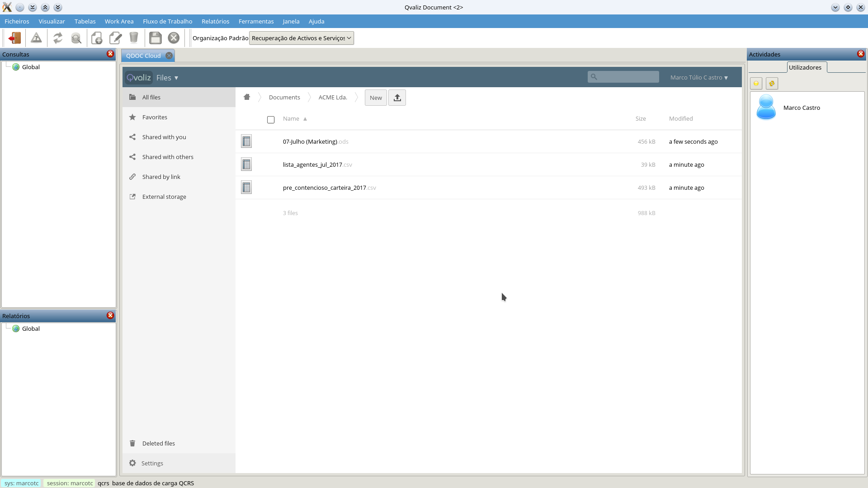Switch to the Utilizadores tab

click(x=805, y=67)
